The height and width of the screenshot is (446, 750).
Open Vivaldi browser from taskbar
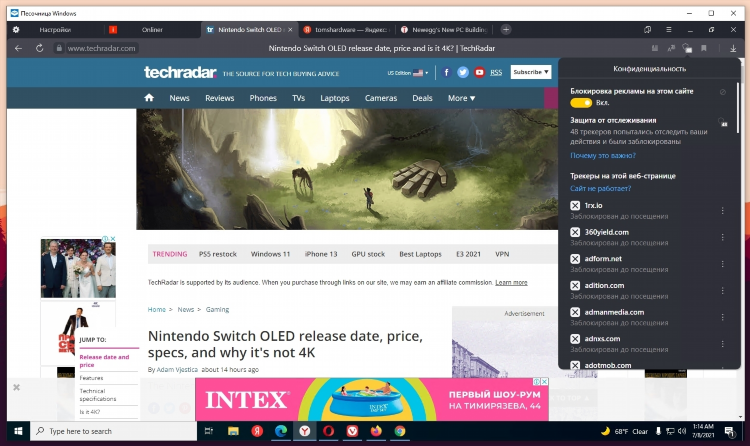coord(353,431)
